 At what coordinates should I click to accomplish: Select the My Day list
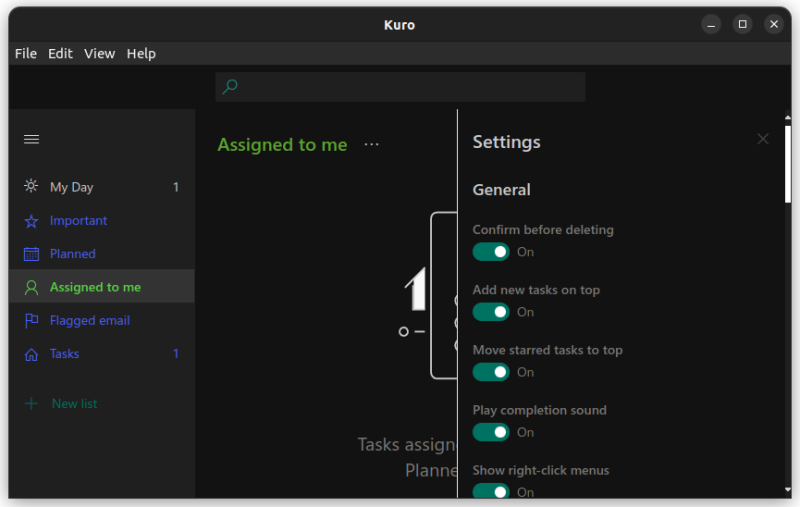102,187
